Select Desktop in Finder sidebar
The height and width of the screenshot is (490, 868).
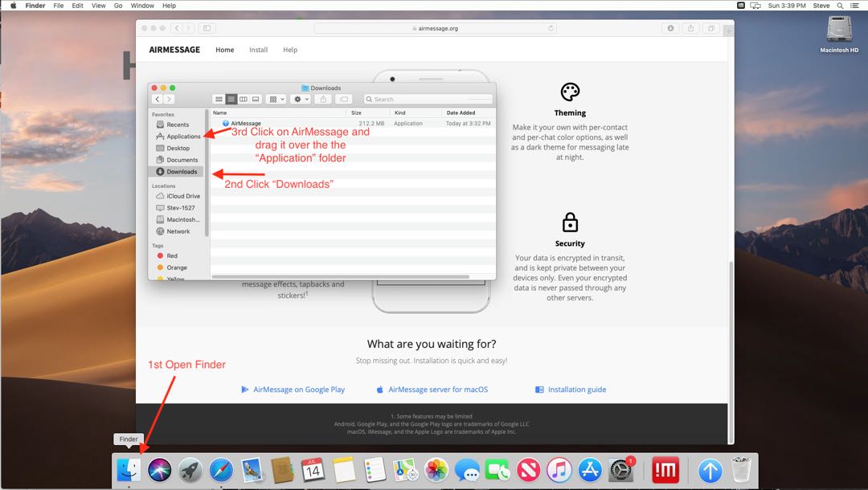coord(177,149)
